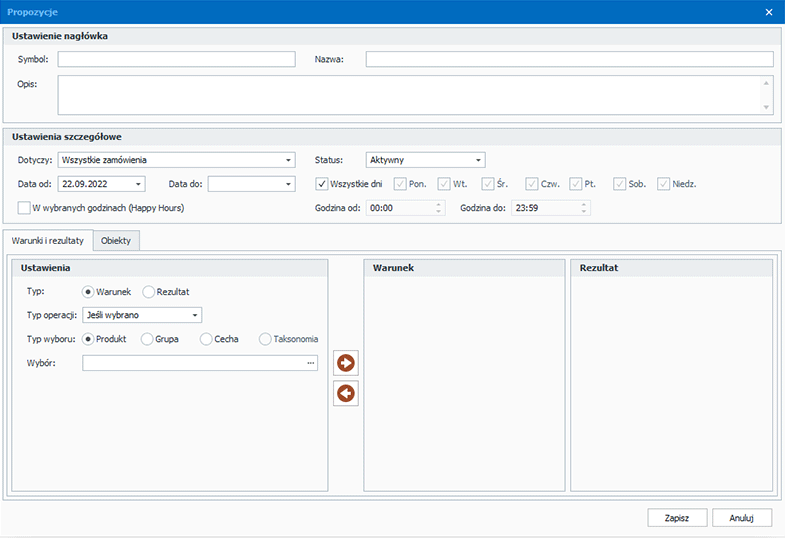This screenshot has height=538, width=785.
Task: Expand the Typ operacji dropdown
Action: point(194,316)
